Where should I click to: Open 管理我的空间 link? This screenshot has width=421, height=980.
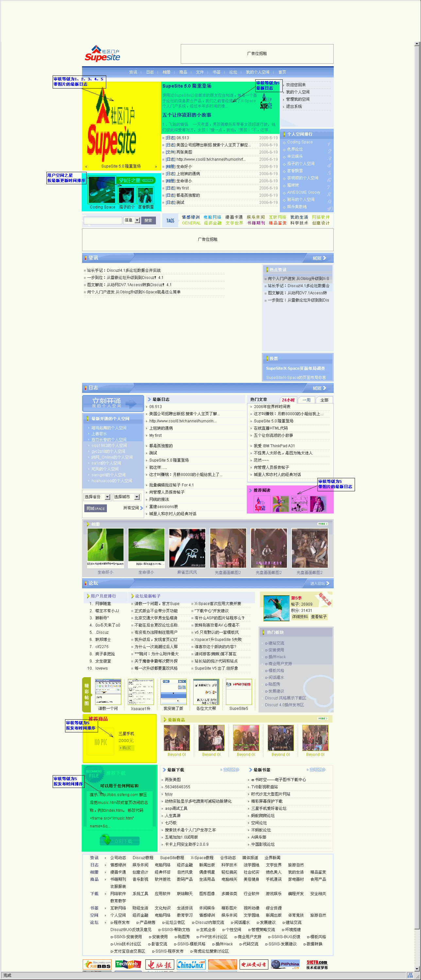pyautogui.click(x=298, y=99)
